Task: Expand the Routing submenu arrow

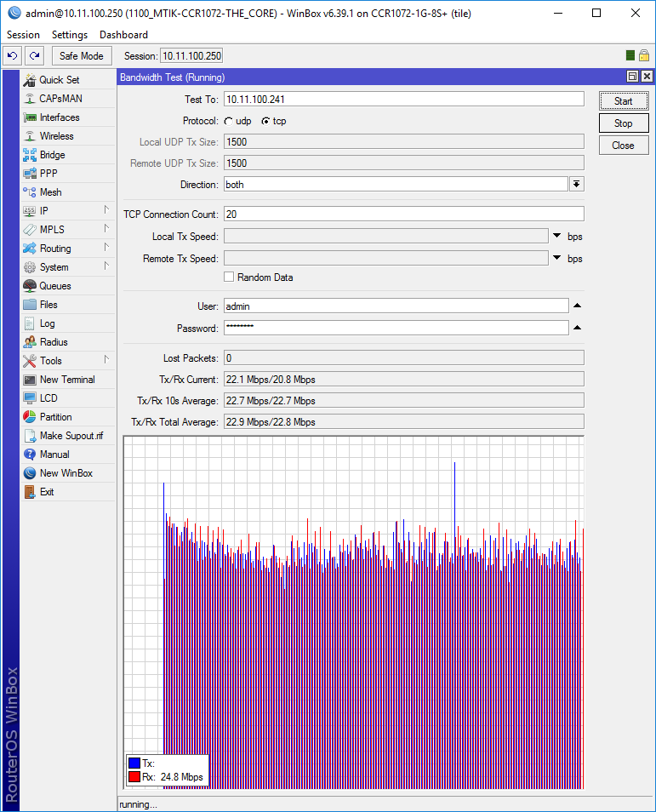Action: [106, 247]
